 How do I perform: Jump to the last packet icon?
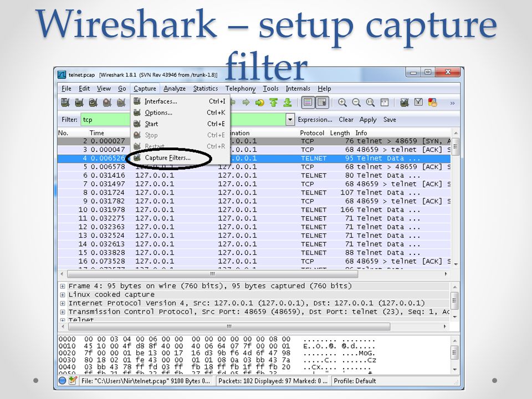point(288,102)
